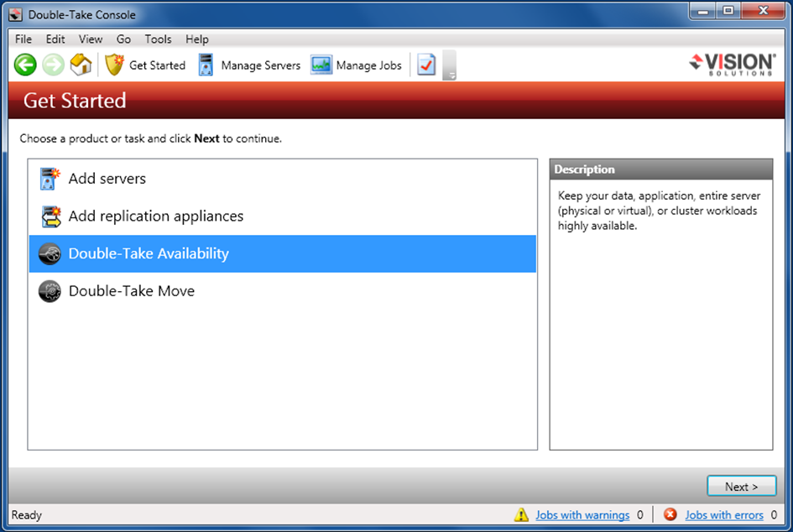Open the Jobs with errors link
The image size is (793, 532).
(724, 515)
